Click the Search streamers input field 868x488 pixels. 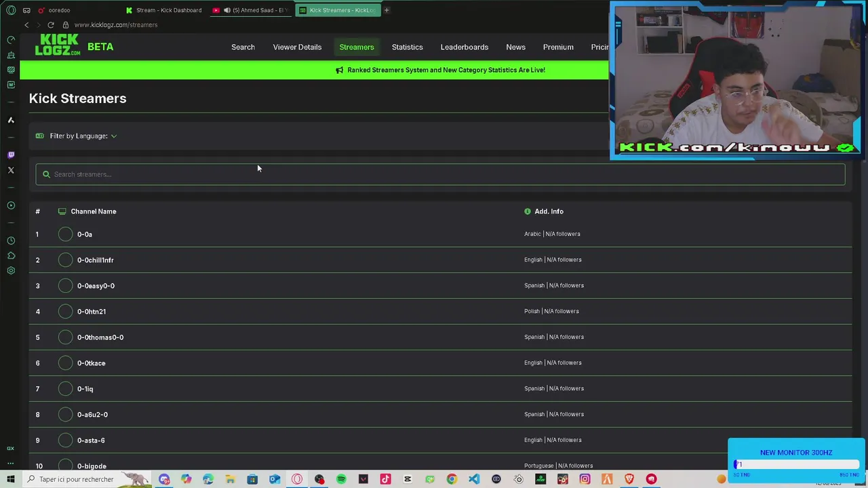coord(440,174)
